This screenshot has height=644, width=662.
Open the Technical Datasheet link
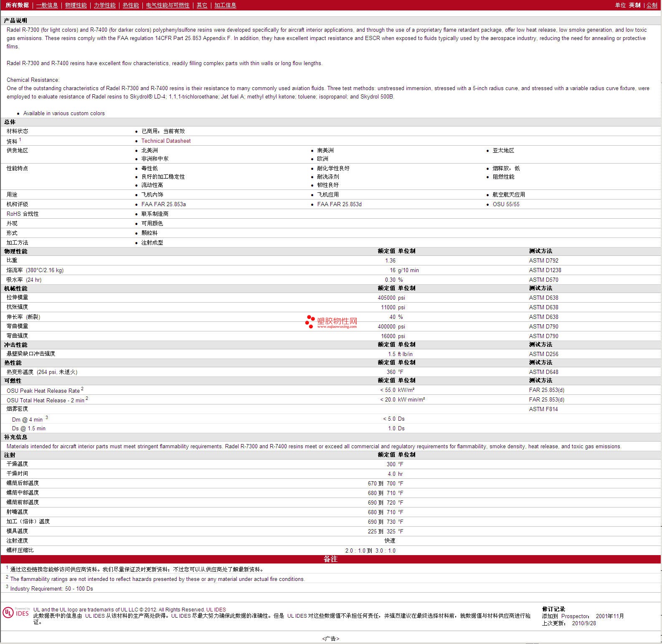point(166,141)
